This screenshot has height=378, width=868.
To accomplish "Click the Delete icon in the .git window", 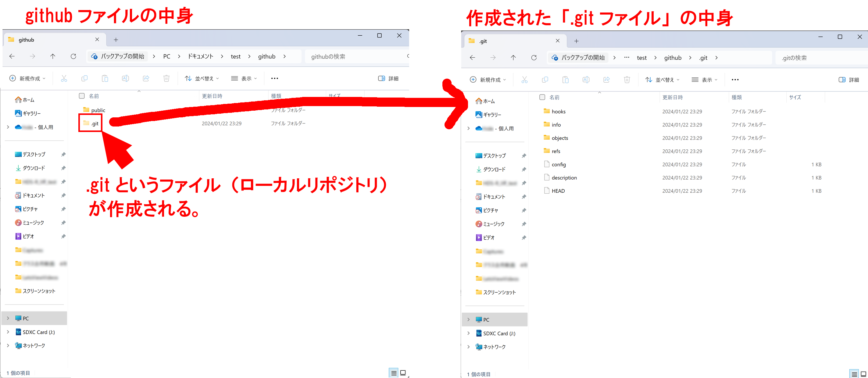I will [627, 80].
